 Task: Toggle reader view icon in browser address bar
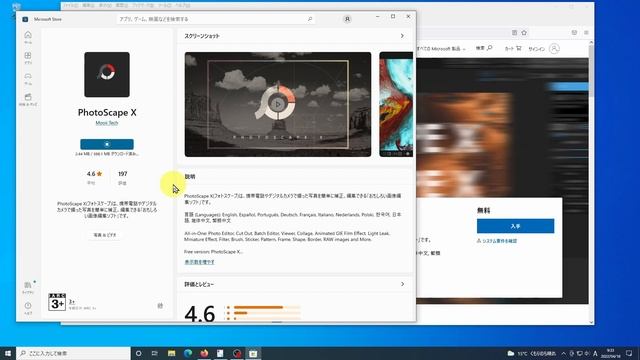[x=514, y=33]
